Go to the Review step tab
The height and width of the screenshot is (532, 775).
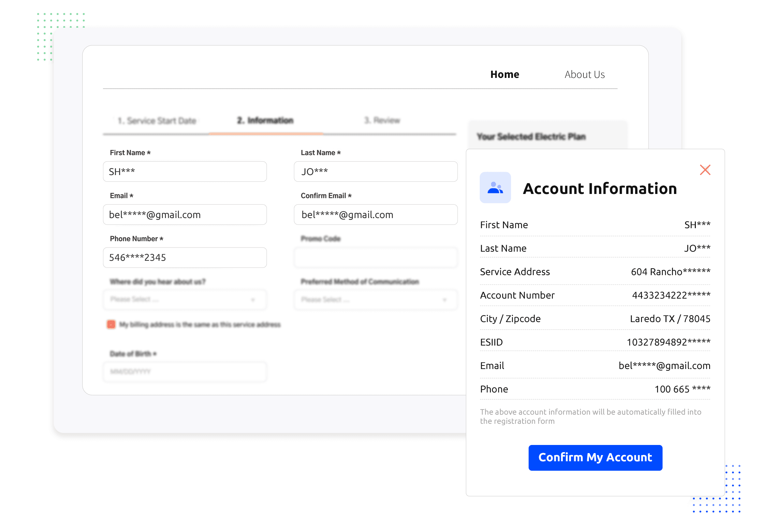point(382,120)
